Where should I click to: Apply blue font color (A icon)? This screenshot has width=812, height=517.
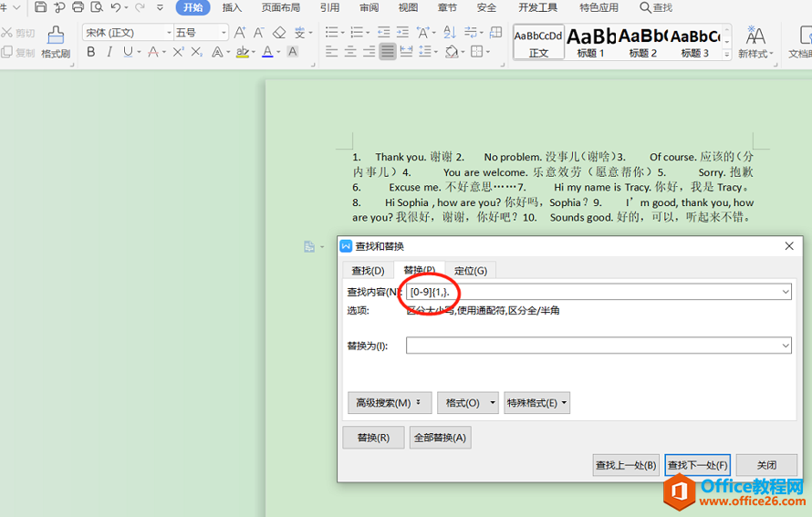[x=267, y=52]
